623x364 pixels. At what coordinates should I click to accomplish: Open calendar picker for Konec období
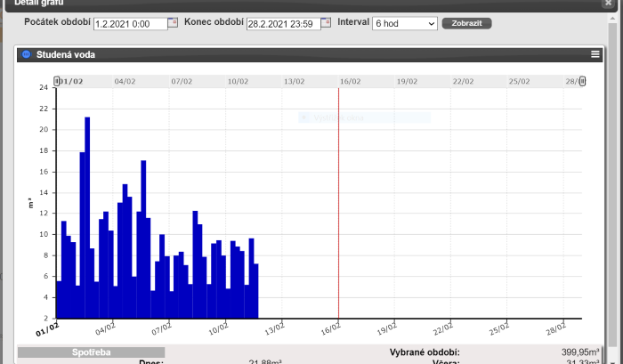pyautogui.click(x=326, y=23)
